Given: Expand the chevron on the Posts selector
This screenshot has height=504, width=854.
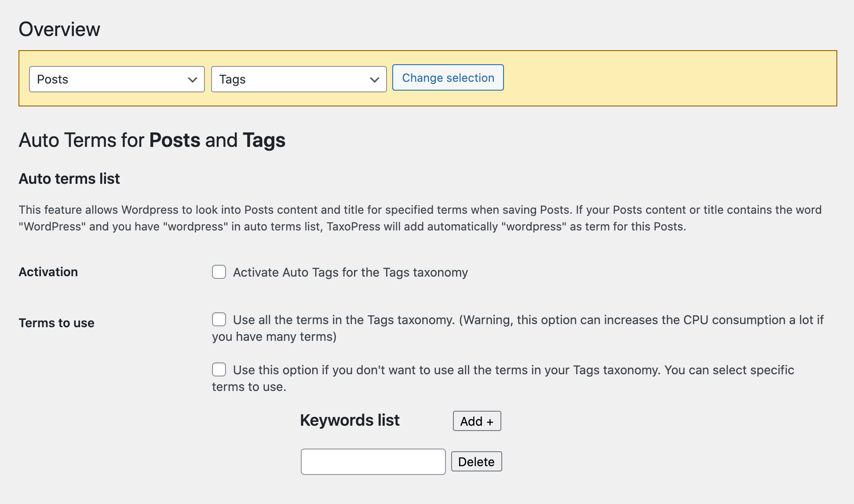Looking at the screenshot, I should [192, 79].
